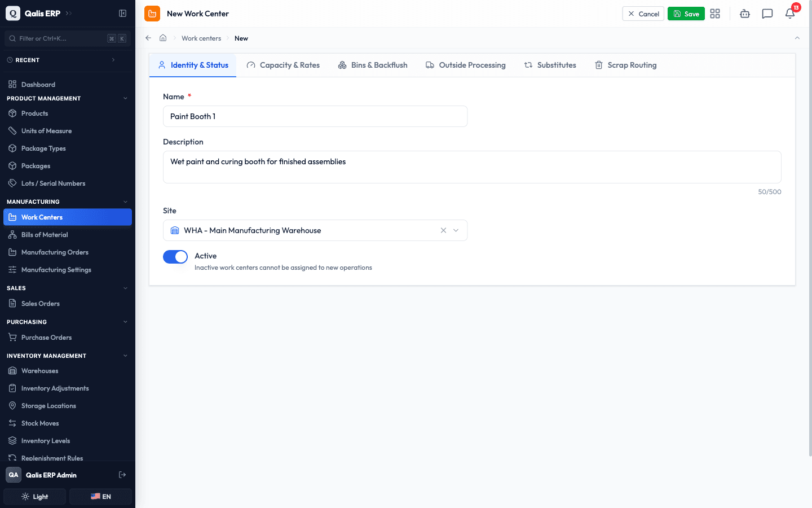Open Lots / Serial Numbers
Image resolution: width=812 pixels, height=508 pixels.
[68, 183]
